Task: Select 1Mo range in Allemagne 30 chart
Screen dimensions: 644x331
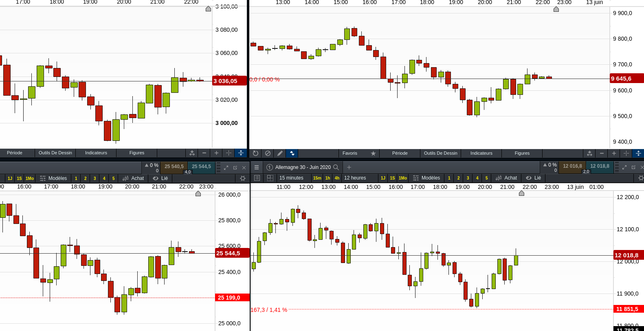Action: 403,178
